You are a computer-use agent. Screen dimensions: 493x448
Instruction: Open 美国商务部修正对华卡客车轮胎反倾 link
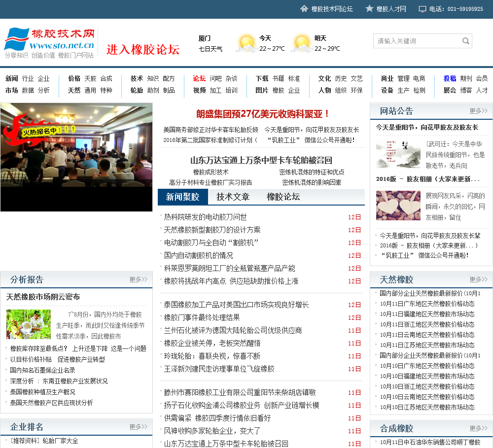[x=211, y=130]
